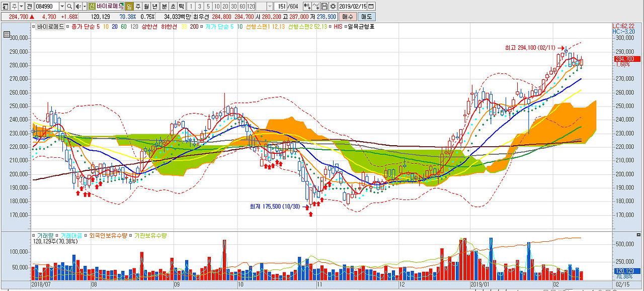Select interval 5 button
The height and width of the screenshot is (291, 644).
click(208, 7)
